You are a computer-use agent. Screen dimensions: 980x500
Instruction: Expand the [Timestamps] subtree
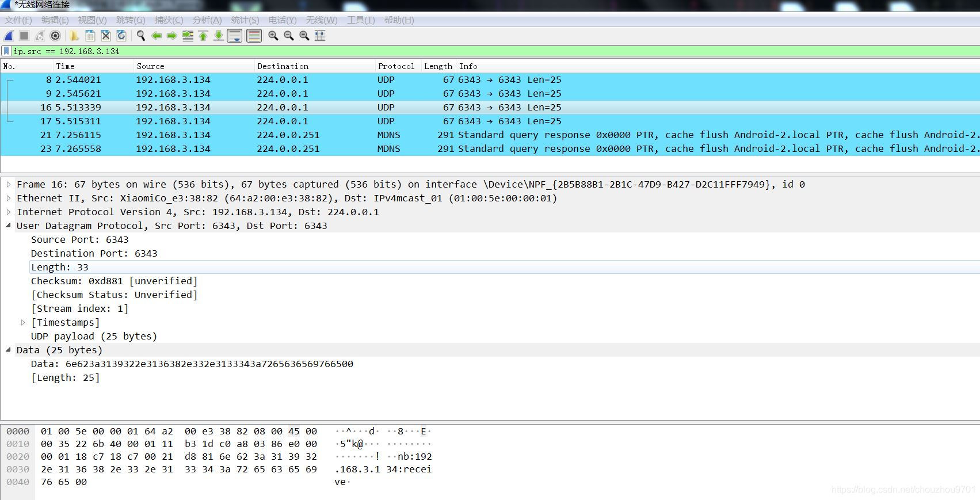click(x=23, y=323)
